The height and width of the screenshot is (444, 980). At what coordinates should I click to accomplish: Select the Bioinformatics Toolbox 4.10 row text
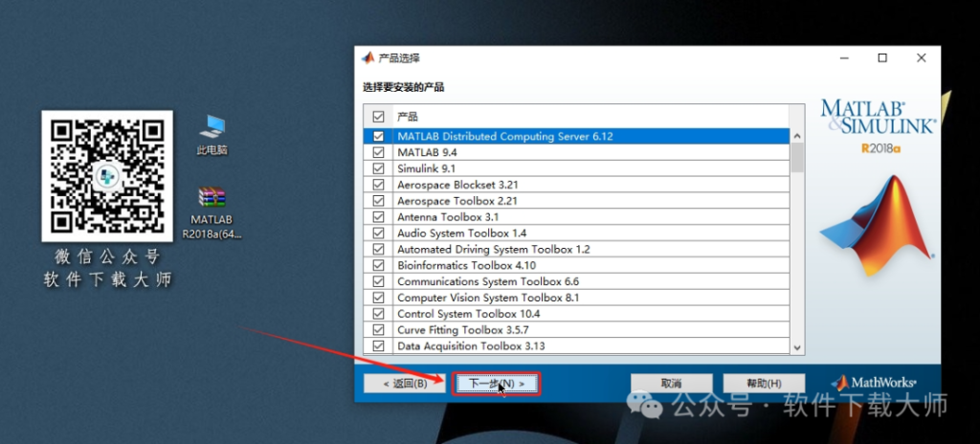[x=466, y=265]
